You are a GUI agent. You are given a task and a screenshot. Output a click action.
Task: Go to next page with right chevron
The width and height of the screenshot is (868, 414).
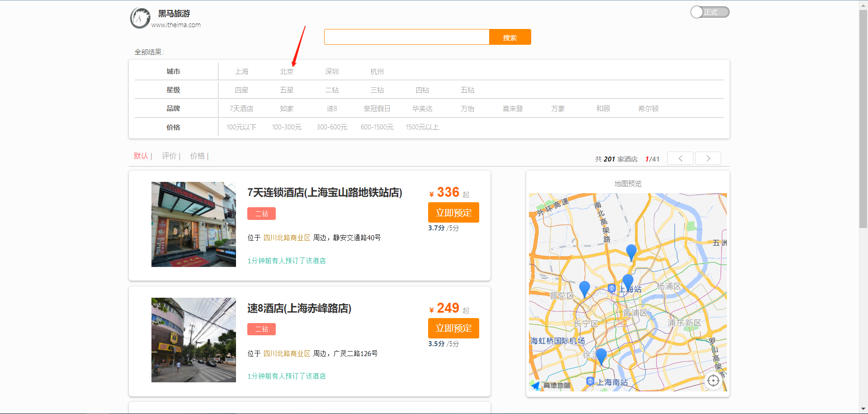[x=708, y=158]
